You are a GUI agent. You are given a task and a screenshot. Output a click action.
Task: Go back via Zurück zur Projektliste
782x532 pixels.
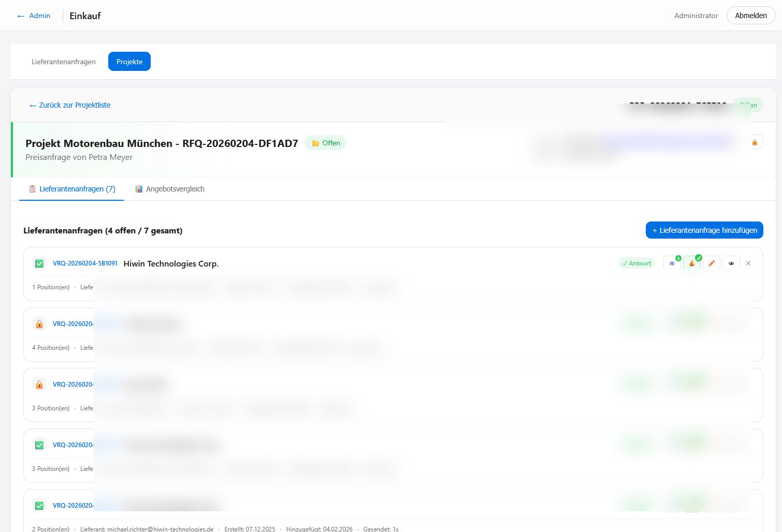(x=70, y=105)
